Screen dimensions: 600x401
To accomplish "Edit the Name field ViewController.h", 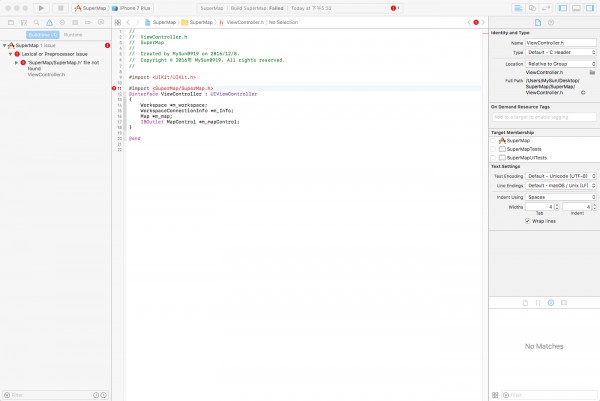I will coord(561,43).
